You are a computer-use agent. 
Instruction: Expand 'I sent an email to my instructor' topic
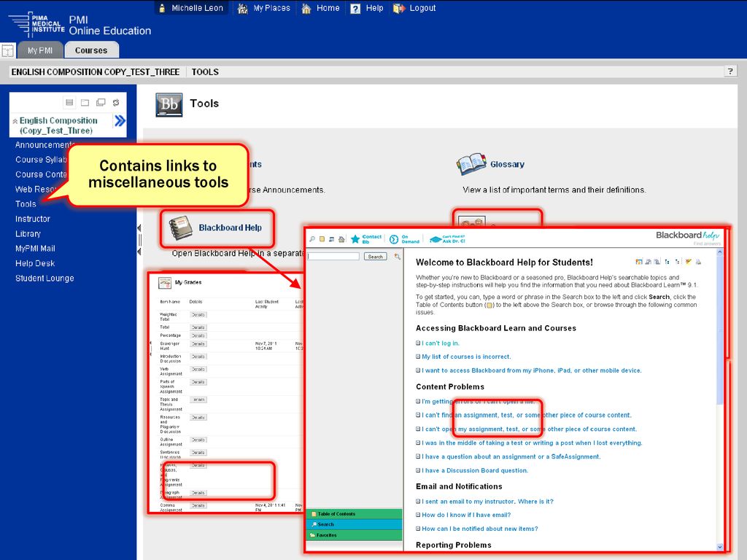point(418,502)
